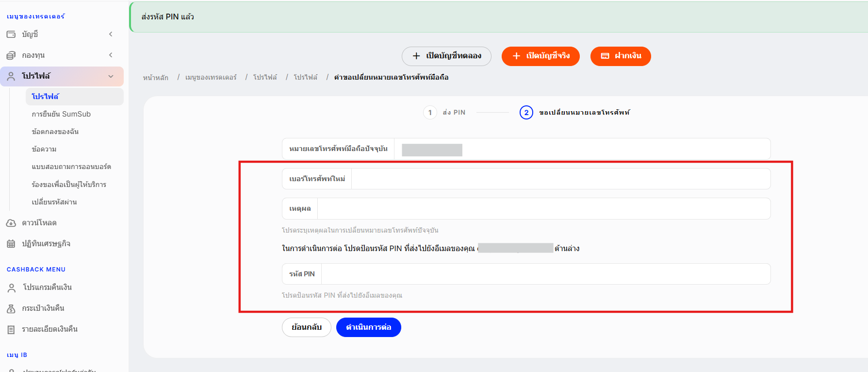The width and height of the screenshot is (868, 372).
Task: Open โปรแกรมคืนเงิน in sidebar
Action: 48,287
